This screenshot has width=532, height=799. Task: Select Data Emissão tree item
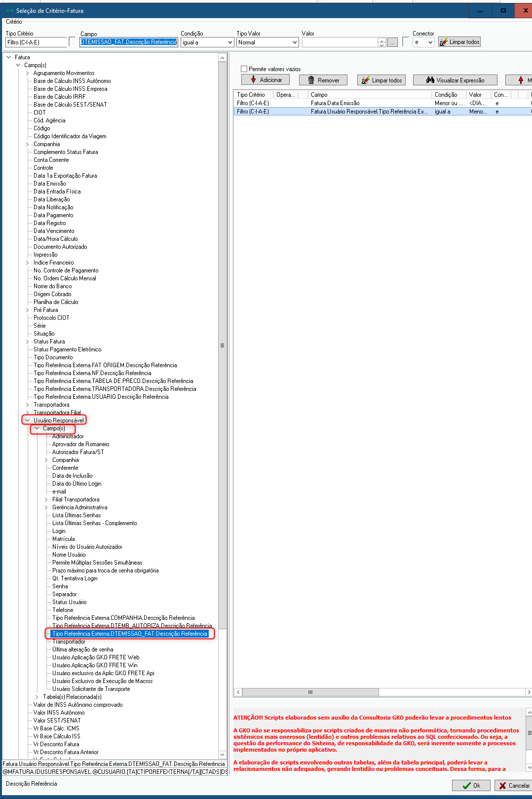coord(49,184)
